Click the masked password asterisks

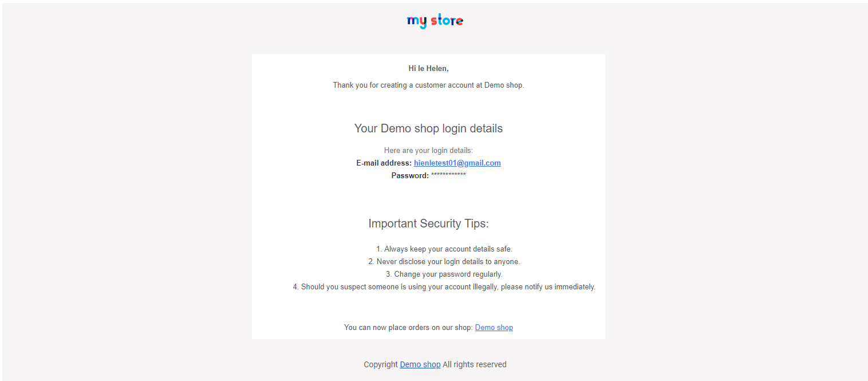(x=448, y=175)
